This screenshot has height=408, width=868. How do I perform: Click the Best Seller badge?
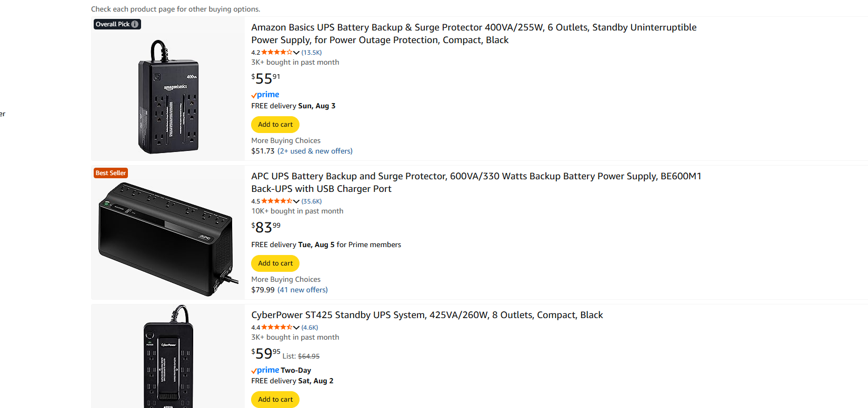pyautogui.click(x=111, y=173)
